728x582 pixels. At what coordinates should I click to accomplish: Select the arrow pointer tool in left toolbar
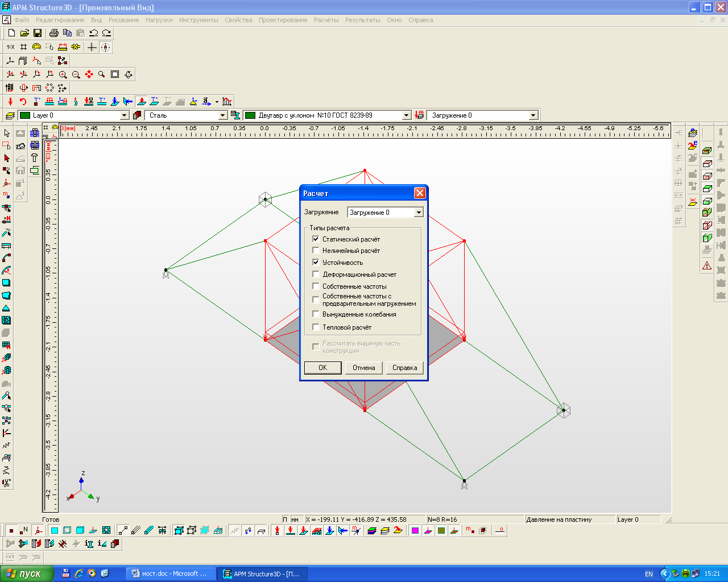click(x=7, y=133)
